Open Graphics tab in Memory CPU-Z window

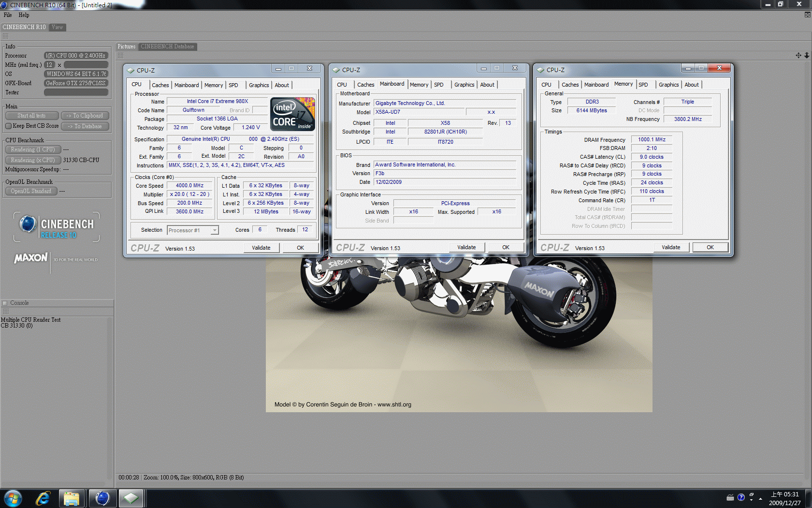[x=669, y=85]
